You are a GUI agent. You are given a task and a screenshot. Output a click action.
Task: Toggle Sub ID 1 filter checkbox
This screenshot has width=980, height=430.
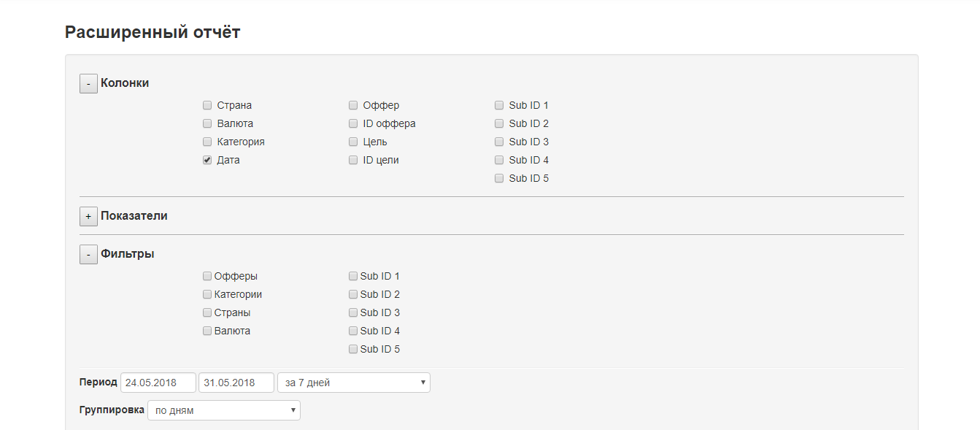(353, 277)
